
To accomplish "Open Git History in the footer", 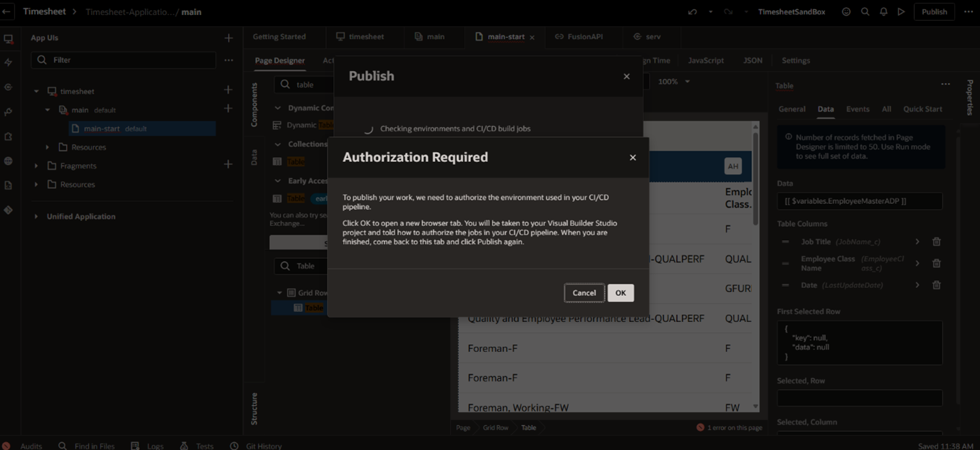I will point(256,446).
